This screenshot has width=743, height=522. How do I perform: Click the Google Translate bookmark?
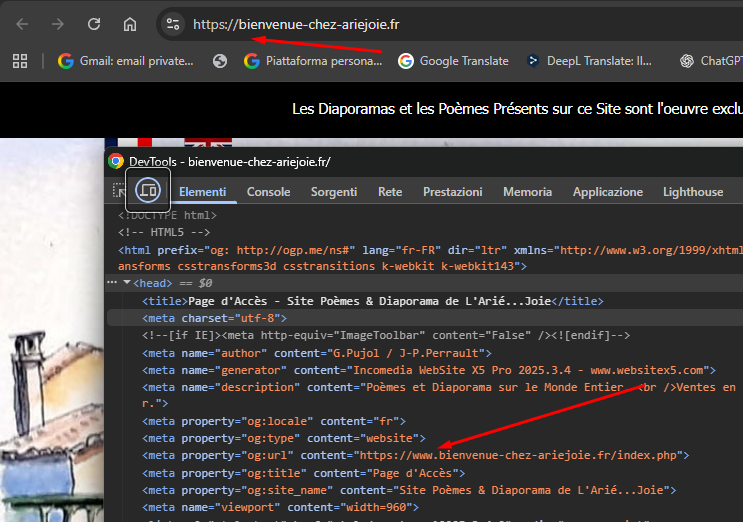click(x=453, y=61)
